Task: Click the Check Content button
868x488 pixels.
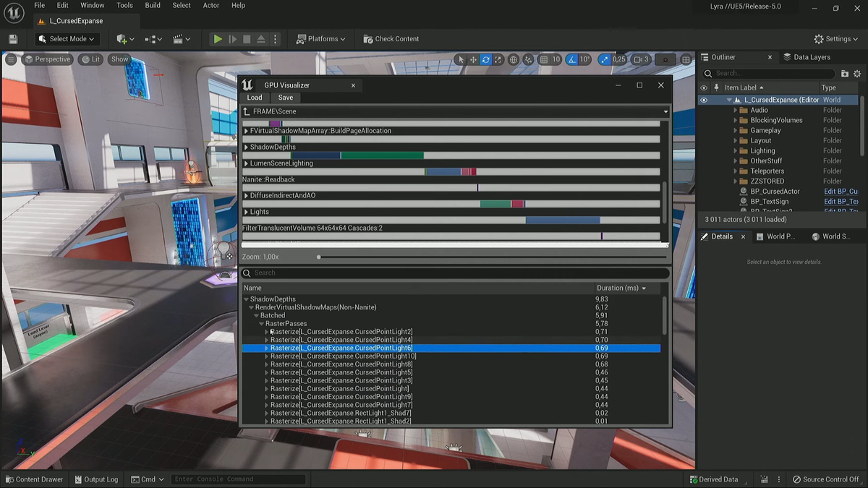Action: [391, 39]
